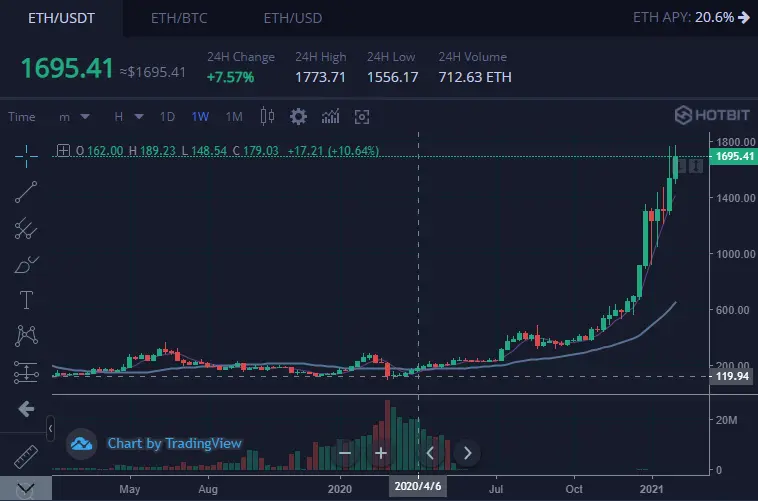758x501 pixels.
Task: Open candlestick chart style selector
Action: [x=267, y=117]
